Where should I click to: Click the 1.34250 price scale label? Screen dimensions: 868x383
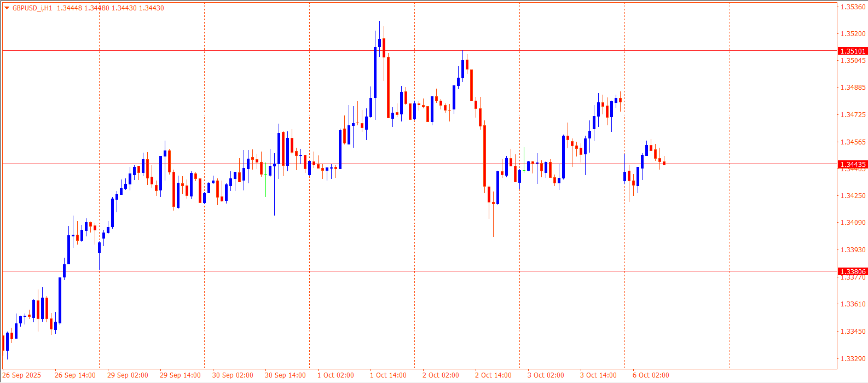click(x=853, y=196)
